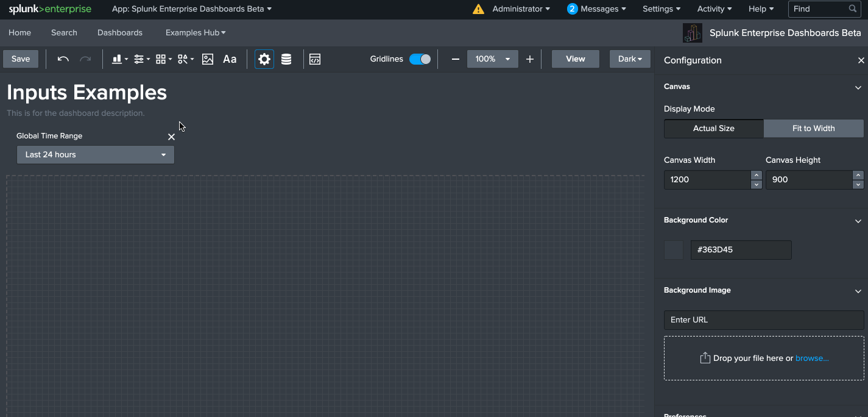
Task: Open the Dark theme dropdown
Action: 630,59
